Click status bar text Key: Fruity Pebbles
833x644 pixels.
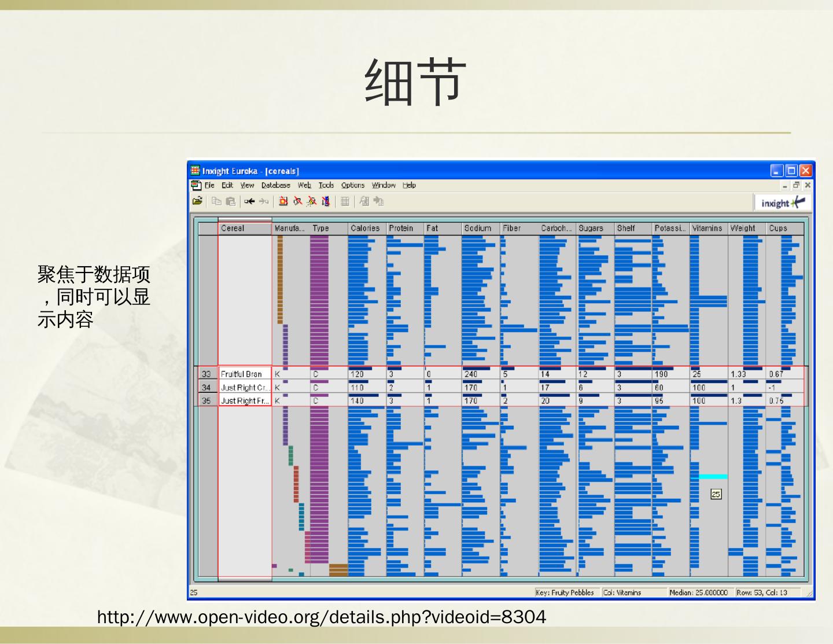(x=565, y=593)
